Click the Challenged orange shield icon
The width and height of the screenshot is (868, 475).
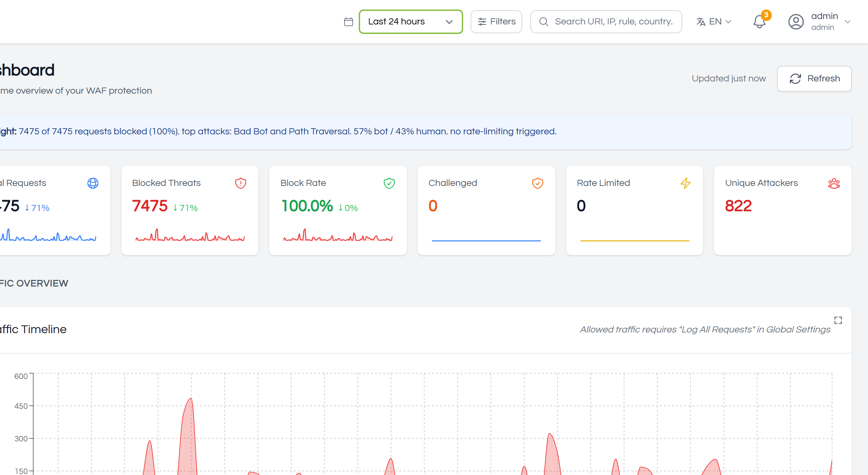(x=537, y=183)
